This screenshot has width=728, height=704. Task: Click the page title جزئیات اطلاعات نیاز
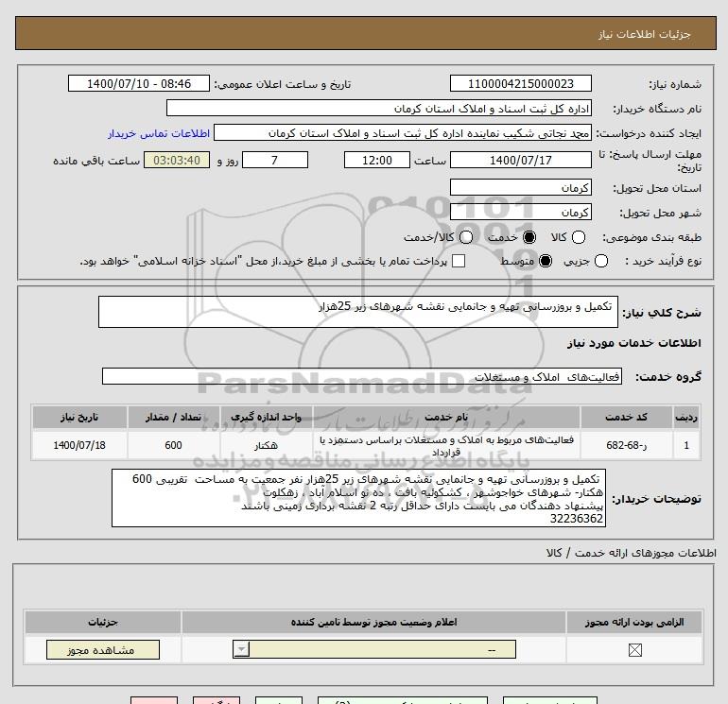coord(645,34)
